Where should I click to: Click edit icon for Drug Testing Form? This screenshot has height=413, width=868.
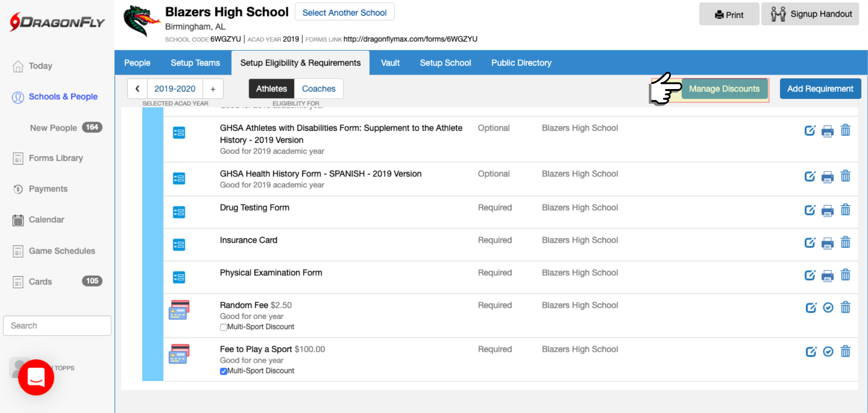click(810, 210)
